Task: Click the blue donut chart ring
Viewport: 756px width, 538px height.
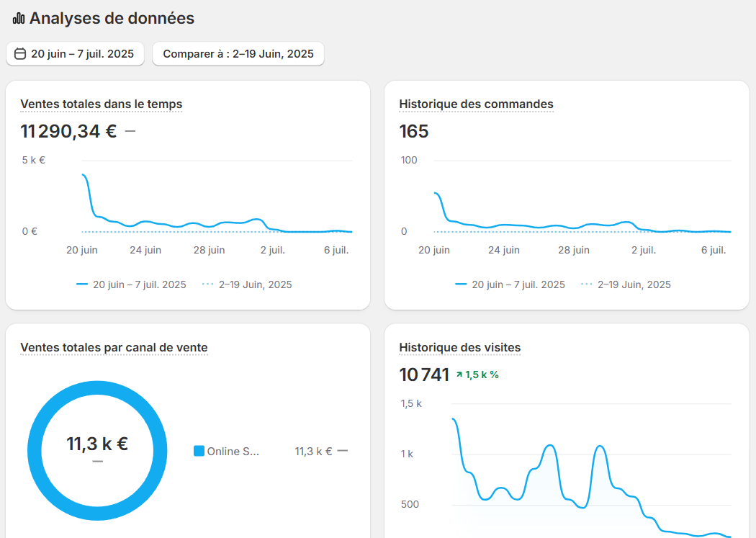Action: [97, 385]
